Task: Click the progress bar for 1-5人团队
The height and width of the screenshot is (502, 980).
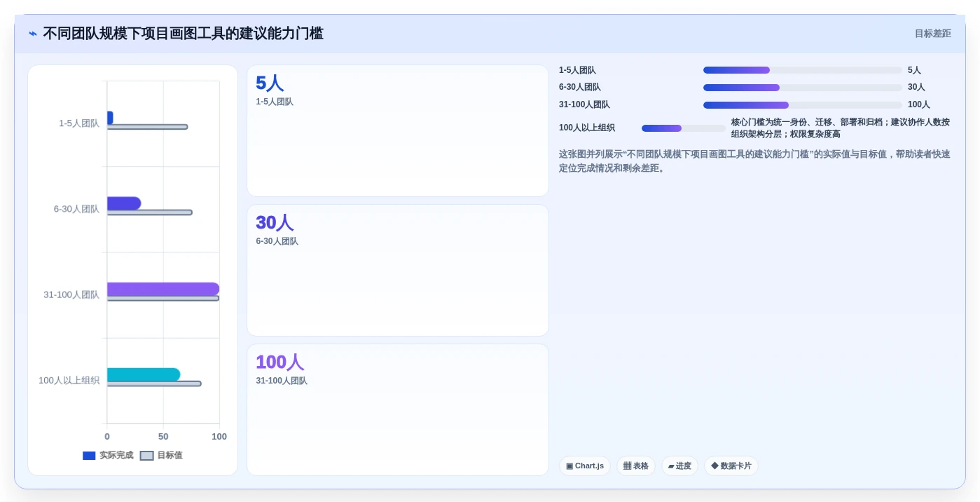Action: tap(802, 70)
